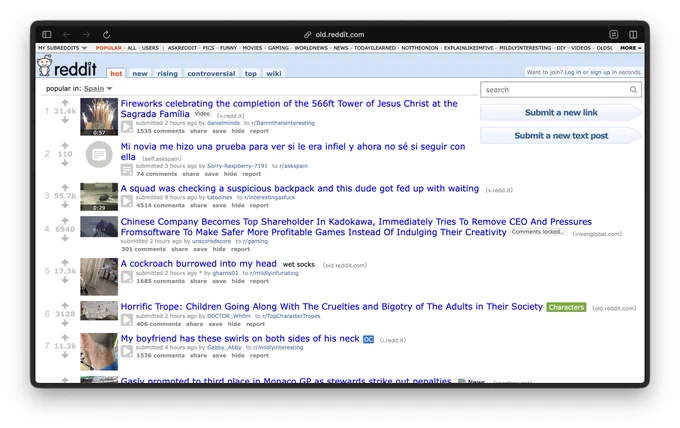
Task: Downvote the cockroach burrowed post
Action: (65, 280)
